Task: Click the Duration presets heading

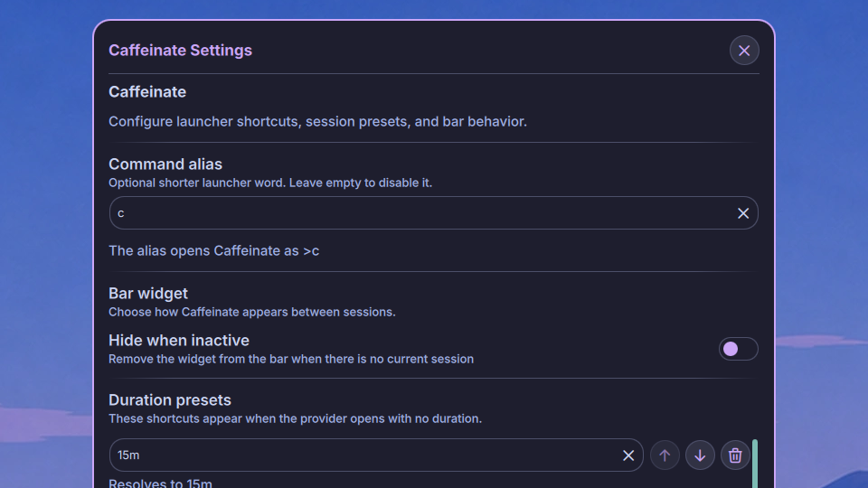Action: tap(170, 400)
